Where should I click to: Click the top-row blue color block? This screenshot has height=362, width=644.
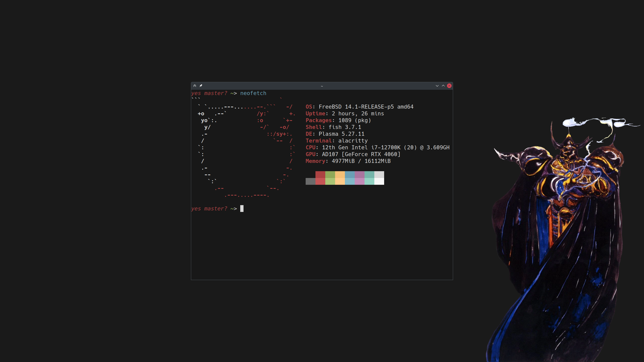pyautogui.click(x=350, y=174)
